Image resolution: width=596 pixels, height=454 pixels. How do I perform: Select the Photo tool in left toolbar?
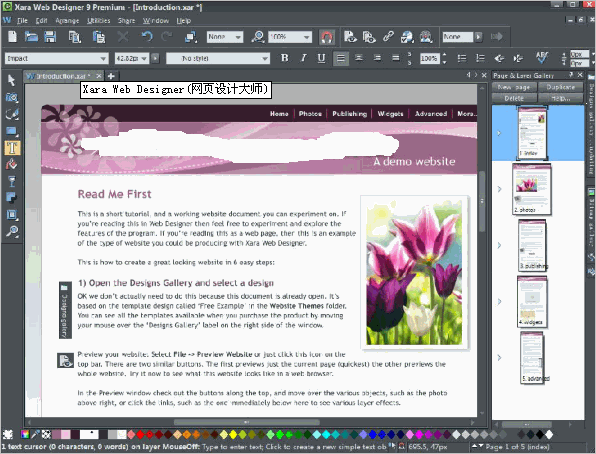point(11,97)
